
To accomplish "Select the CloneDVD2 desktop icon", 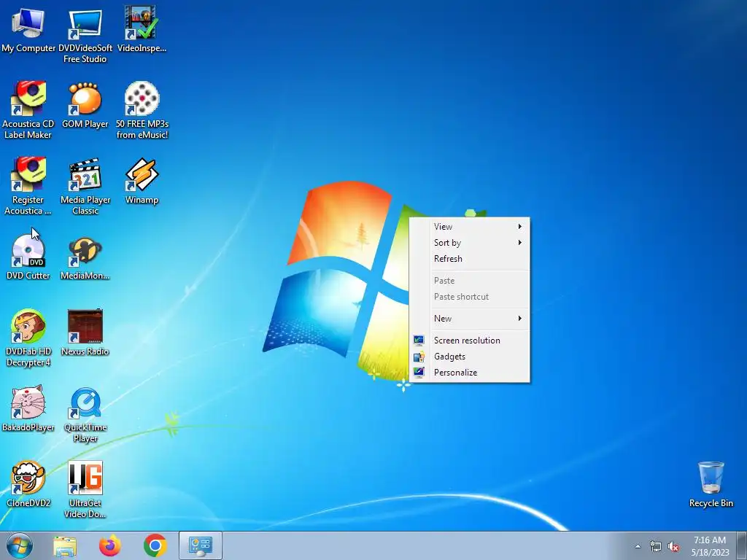I will pos(28,484).
